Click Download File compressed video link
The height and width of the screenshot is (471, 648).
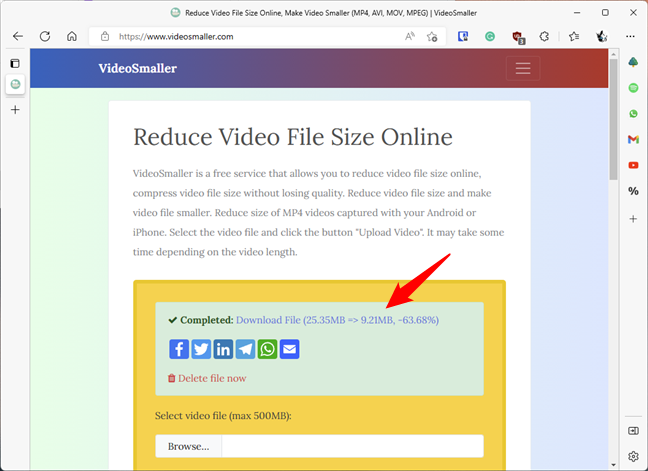(337, 320)
